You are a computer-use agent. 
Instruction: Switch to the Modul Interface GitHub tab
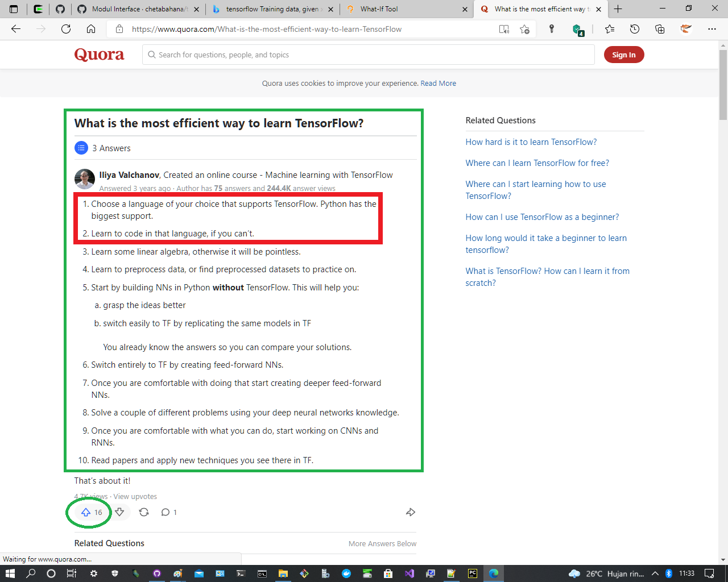click(x=139, y=9)
